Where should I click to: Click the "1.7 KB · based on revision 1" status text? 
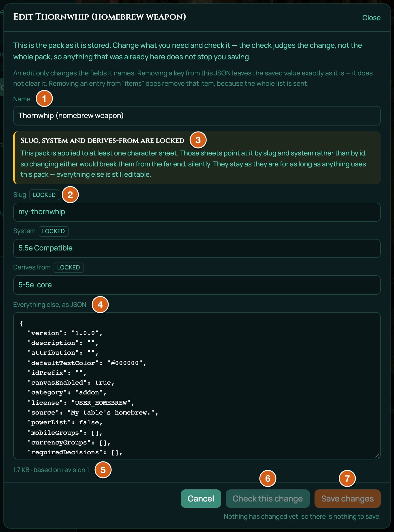click(x=51, y=470)
